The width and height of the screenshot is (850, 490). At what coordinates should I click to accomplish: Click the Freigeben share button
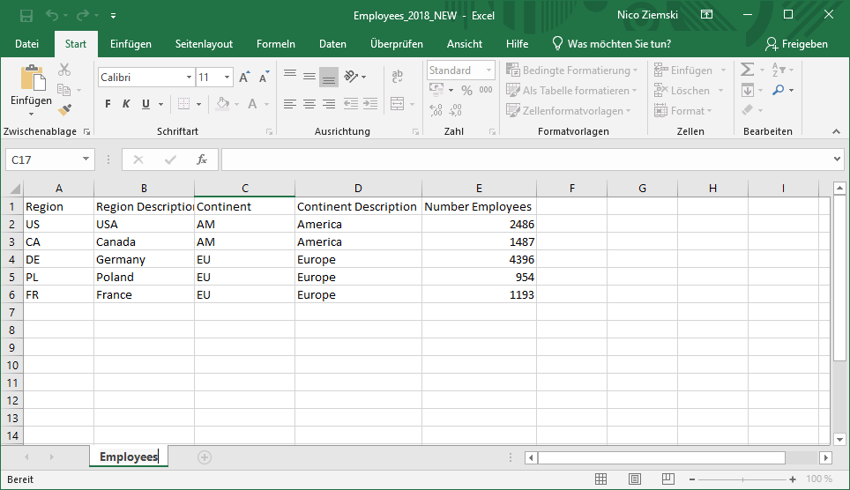tap(796, 44)
